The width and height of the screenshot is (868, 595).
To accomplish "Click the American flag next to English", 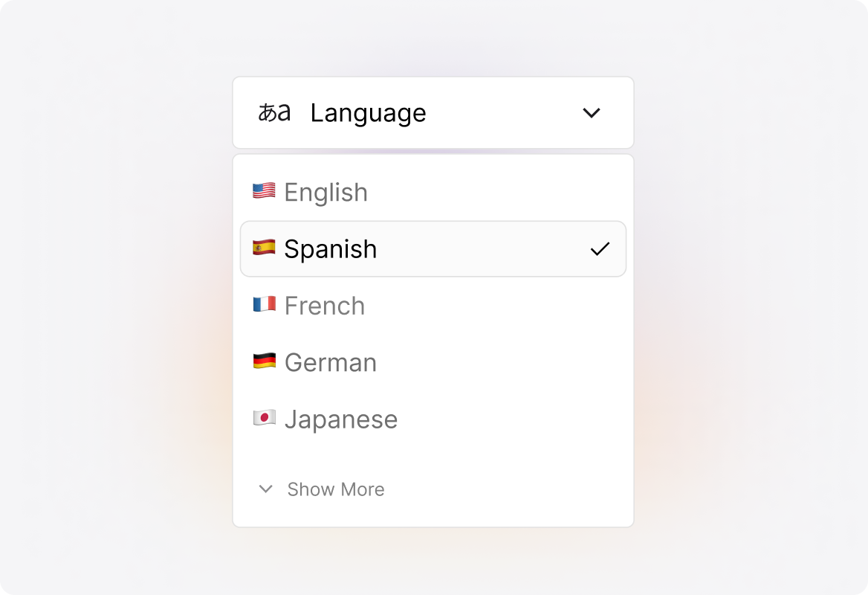I will coord(265,191).
